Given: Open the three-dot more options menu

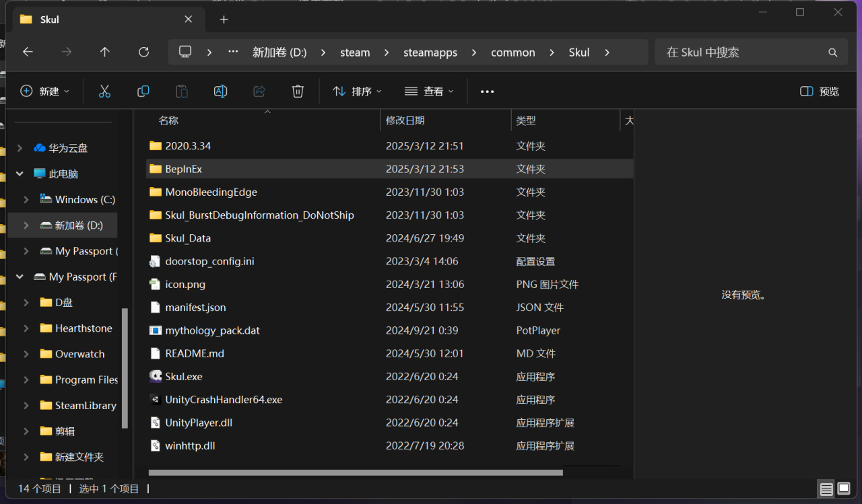Looking at the screenshot, I should point(488,92).
